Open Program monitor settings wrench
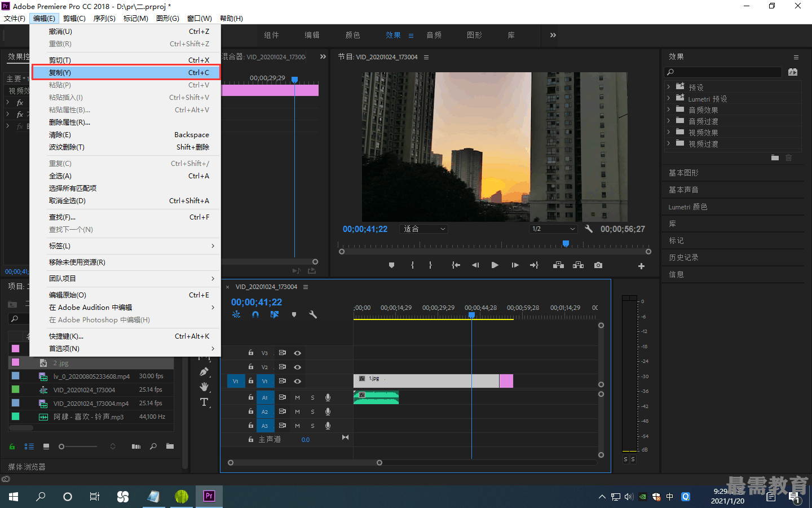812x508 pixels. (589, 229)
